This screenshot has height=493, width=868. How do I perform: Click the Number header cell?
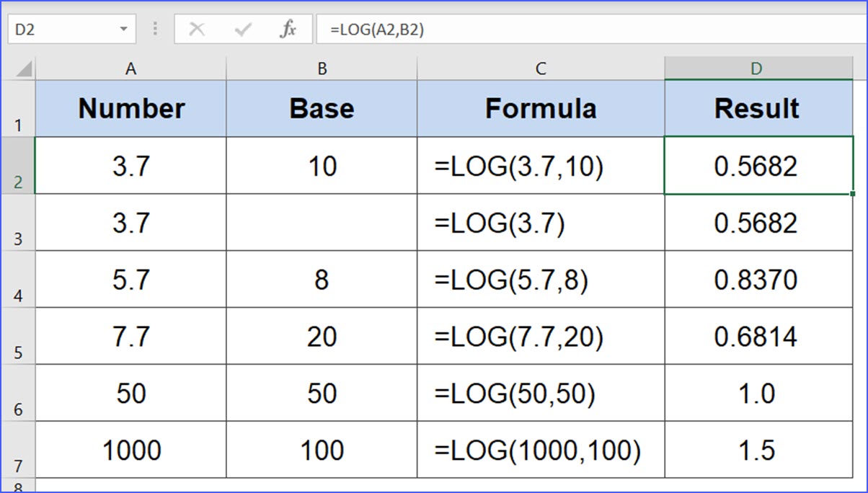pos(131,108)
